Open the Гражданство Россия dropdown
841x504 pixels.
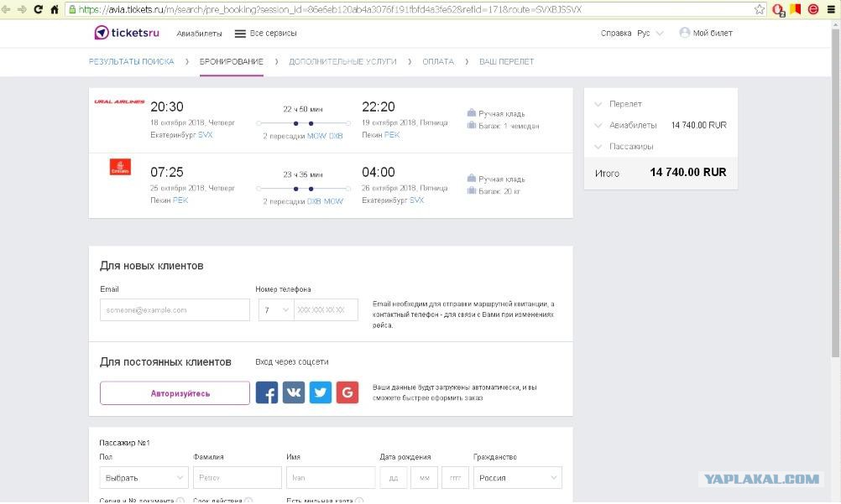click(x=518, y=478)
